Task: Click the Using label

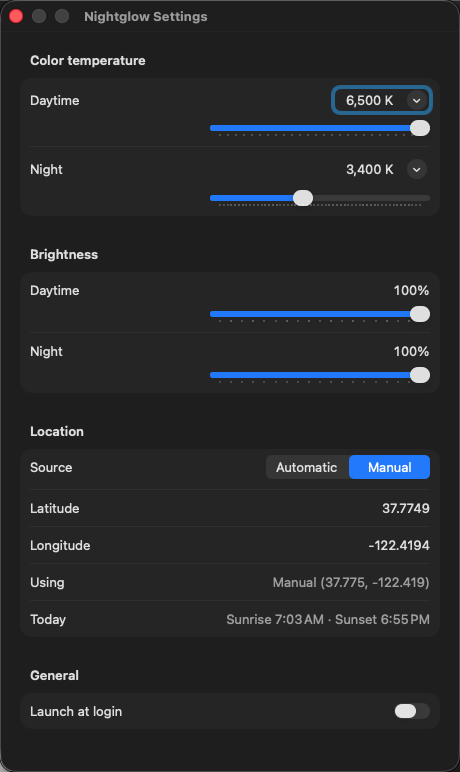Action: [47, 582]
